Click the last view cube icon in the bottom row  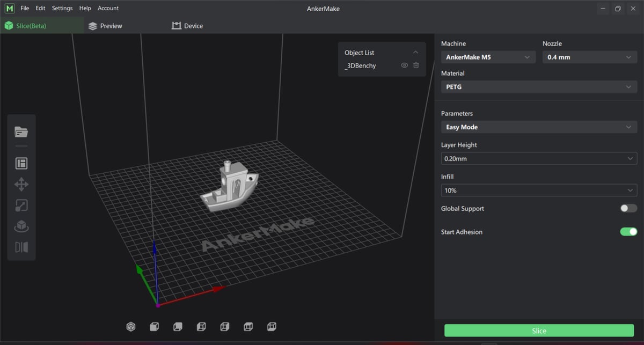coord(272,326)
